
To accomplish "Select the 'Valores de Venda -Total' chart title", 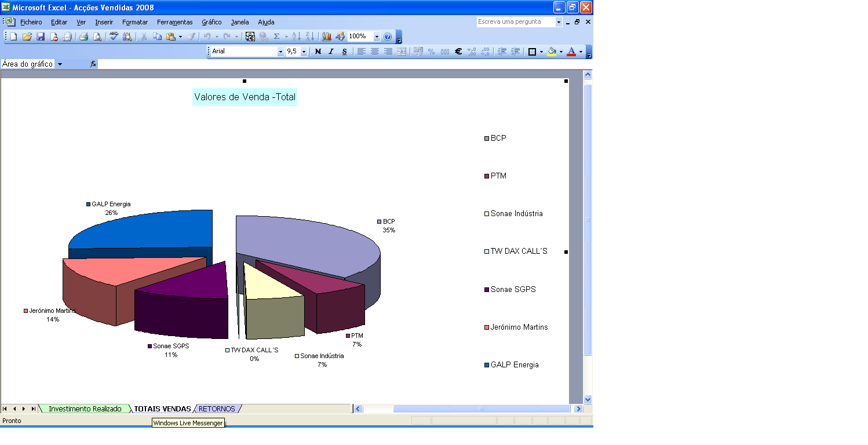I will click(245, 97).
